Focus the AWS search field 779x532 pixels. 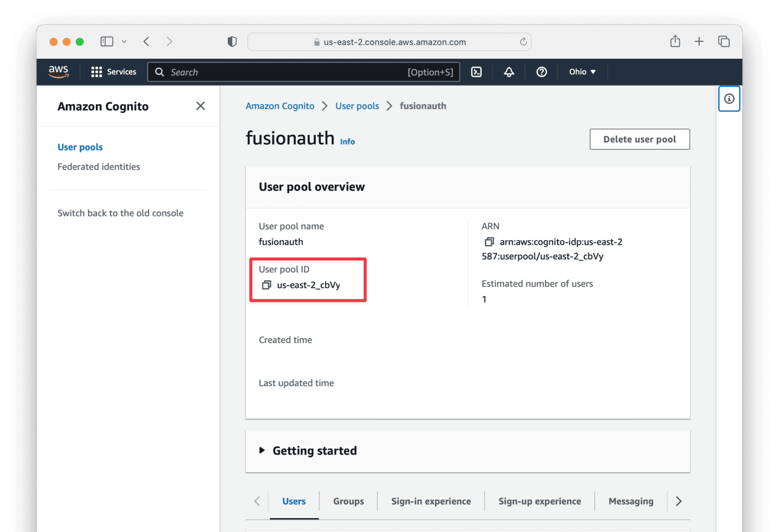(x=304, y=72)
